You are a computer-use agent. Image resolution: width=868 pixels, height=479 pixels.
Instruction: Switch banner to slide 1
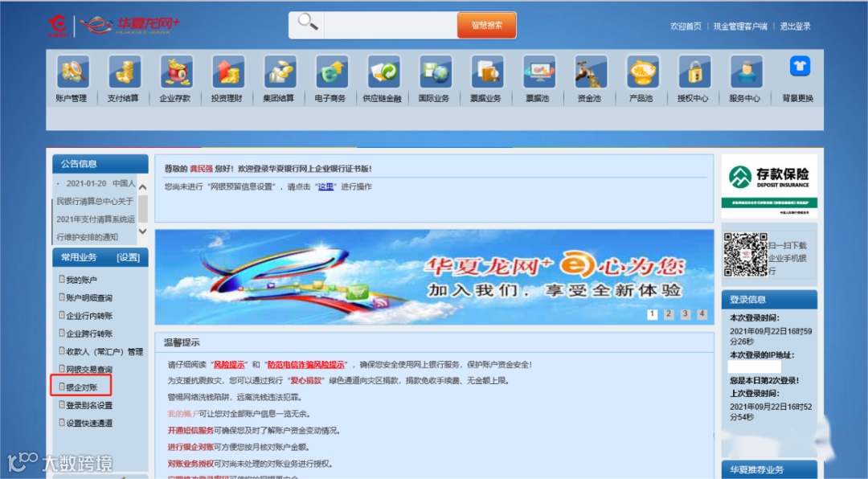[x=652, y=314]
